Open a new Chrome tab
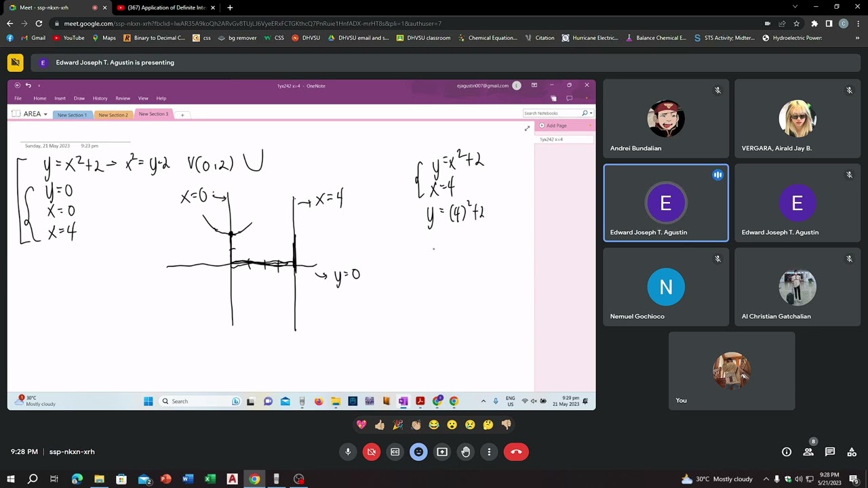The height and width of the screenshot is (488, 868). click(230, 7)
